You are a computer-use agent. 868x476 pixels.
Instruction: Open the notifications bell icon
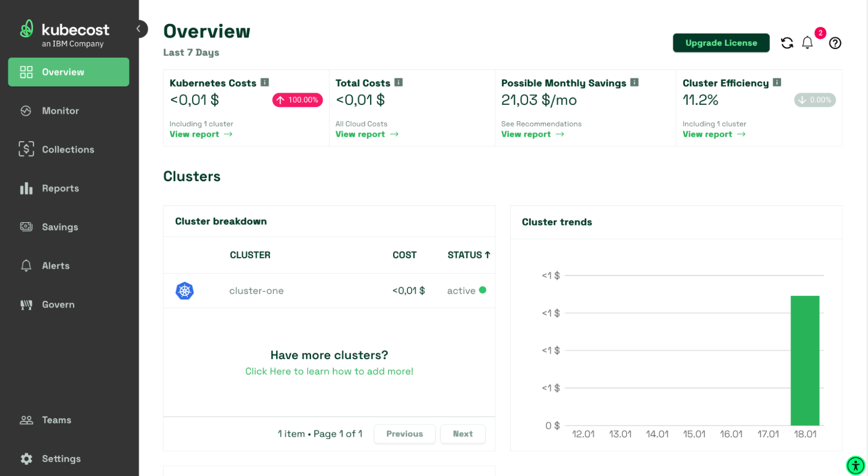(x=807, y=43)
